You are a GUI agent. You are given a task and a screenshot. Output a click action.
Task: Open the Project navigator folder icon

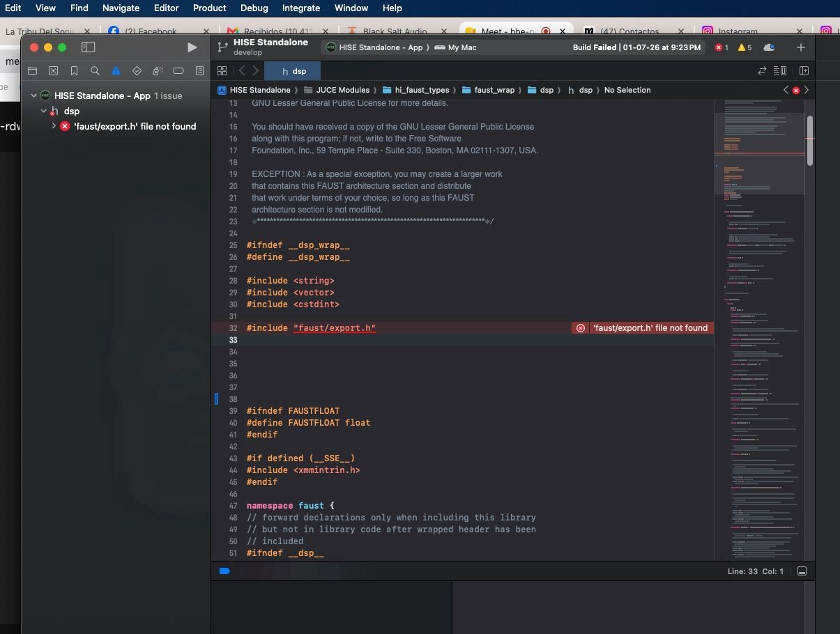coord(32,71)
